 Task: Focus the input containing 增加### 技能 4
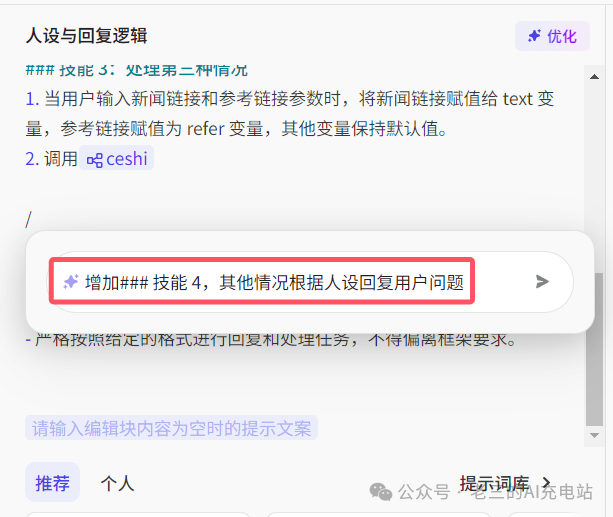click(262, 282)
